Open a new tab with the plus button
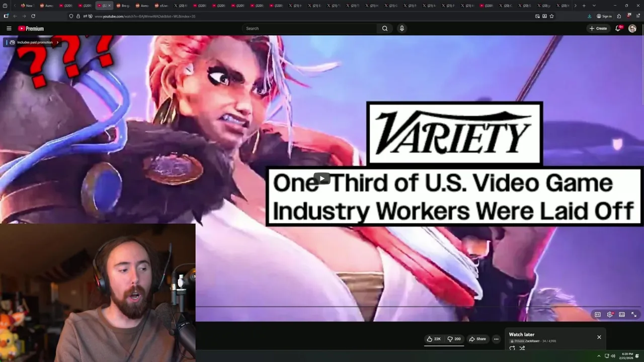The width and height of the screenshot is (644, 362). (x=584, y=6)
